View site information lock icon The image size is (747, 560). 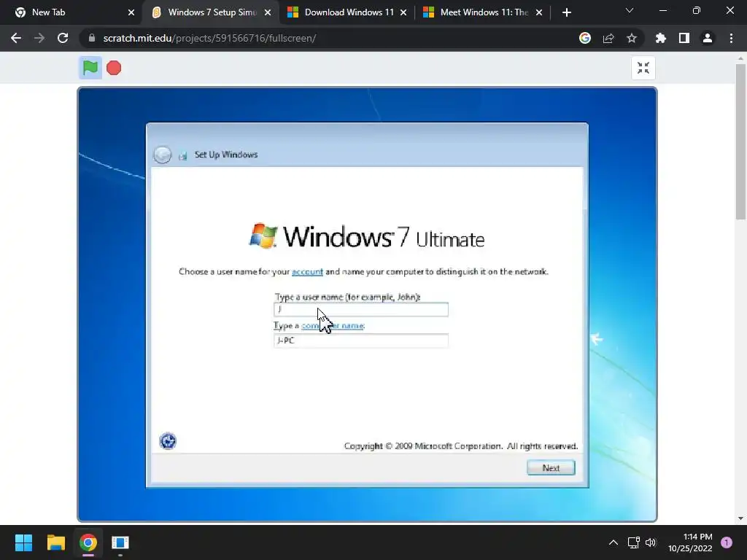(92, 38)
